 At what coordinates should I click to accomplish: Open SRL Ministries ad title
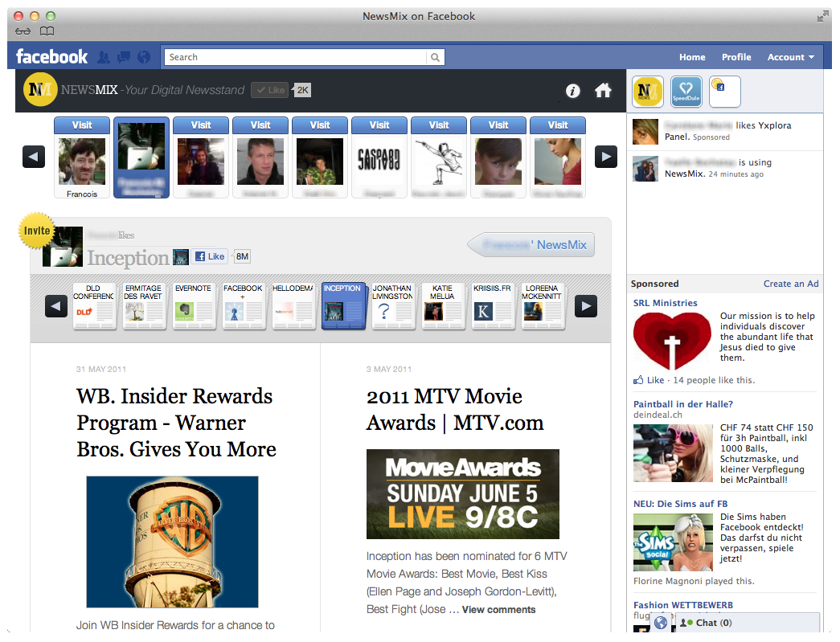tap(665, 303)
